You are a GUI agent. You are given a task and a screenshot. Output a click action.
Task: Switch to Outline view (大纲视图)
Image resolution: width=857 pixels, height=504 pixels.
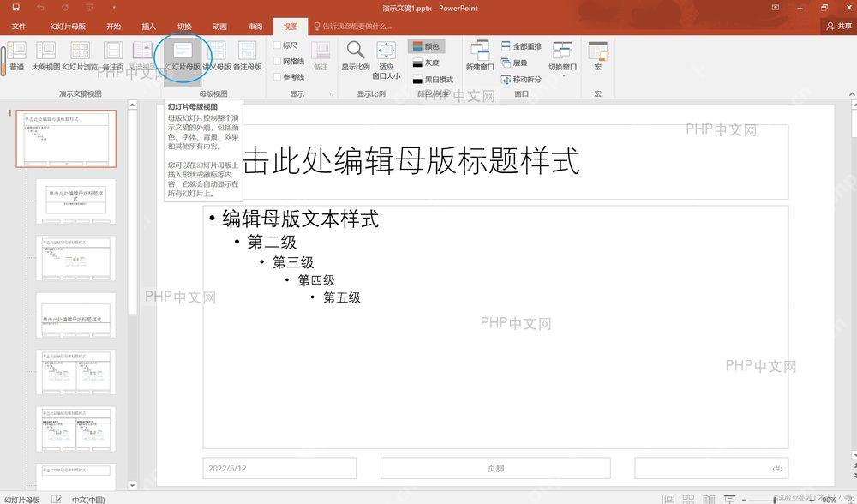(x=46, y=57)
